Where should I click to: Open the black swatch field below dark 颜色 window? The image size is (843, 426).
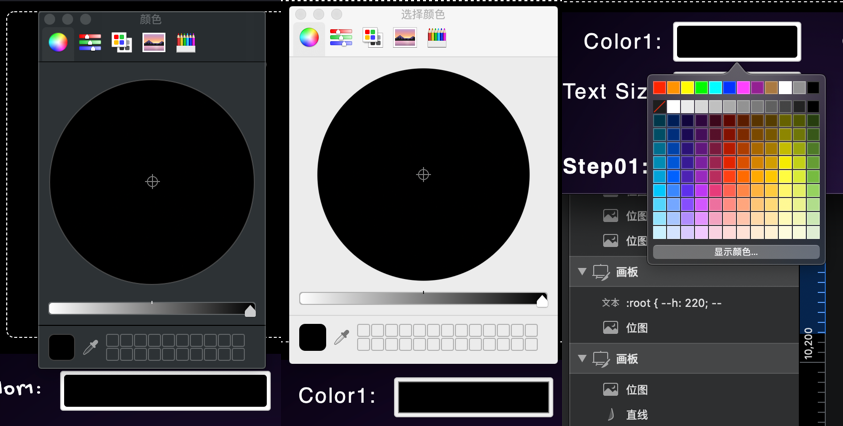point(166,390)
